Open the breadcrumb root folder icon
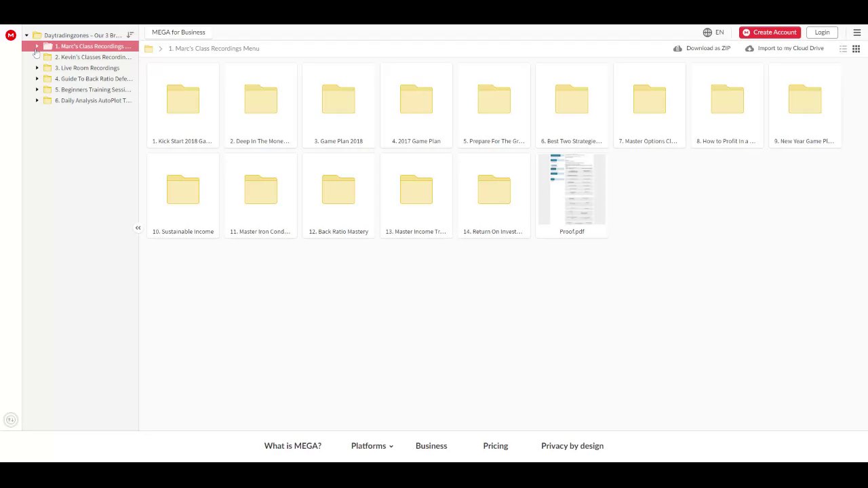Viewport: 868px width, 488px height. coord(149,49)
